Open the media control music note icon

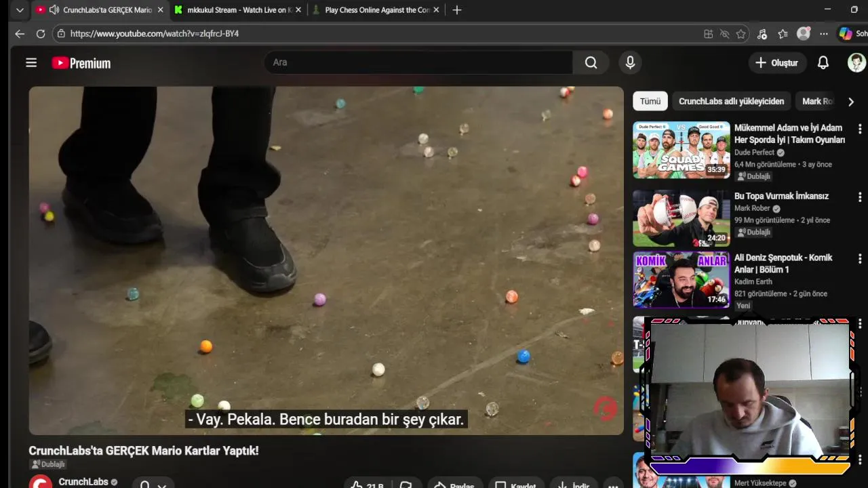tap(762, 34)
